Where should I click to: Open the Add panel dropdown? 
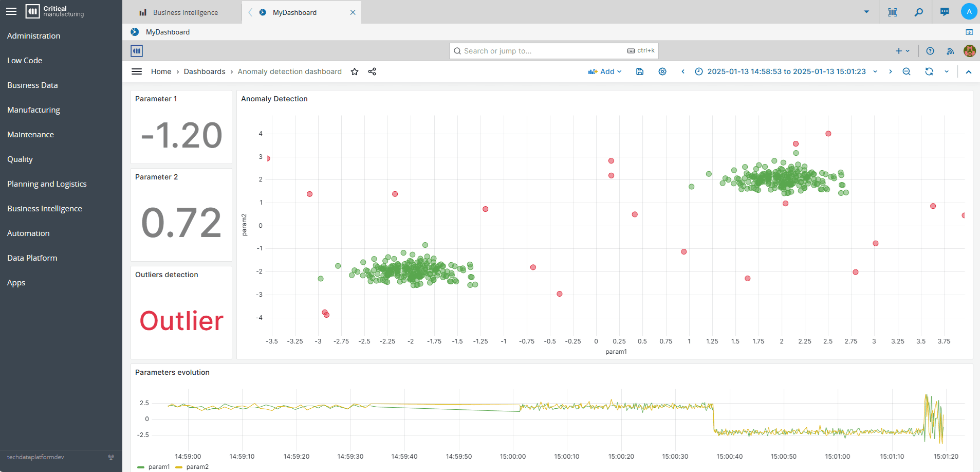pos(605,71)
